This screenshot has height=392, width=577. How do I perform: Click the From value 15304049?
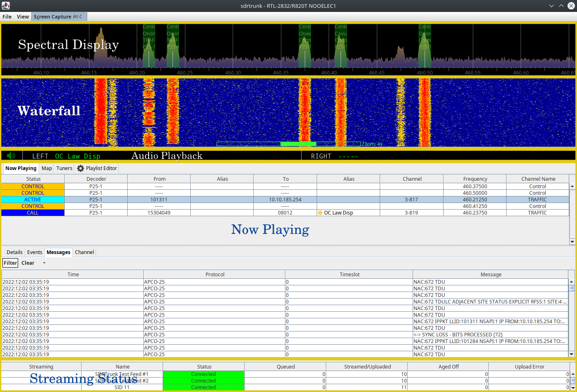pyautogui.click(x=159, y=213)
